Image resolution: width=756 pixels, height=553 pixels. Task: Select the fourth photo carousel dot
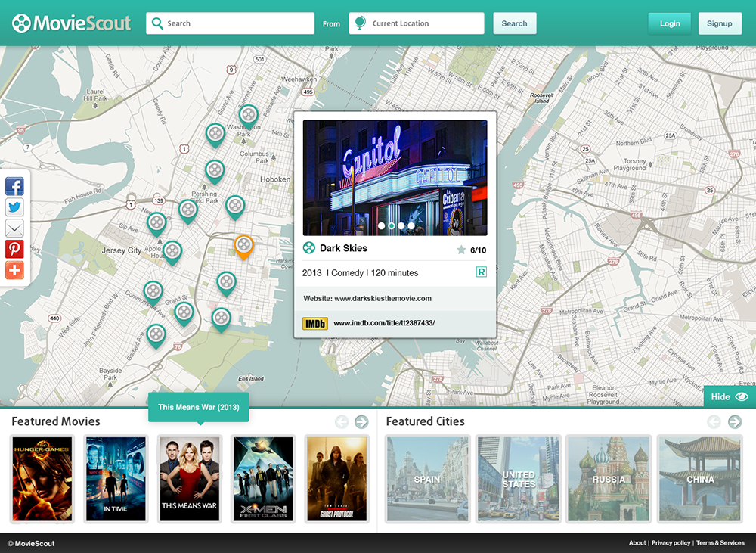[x=411, y=226]
